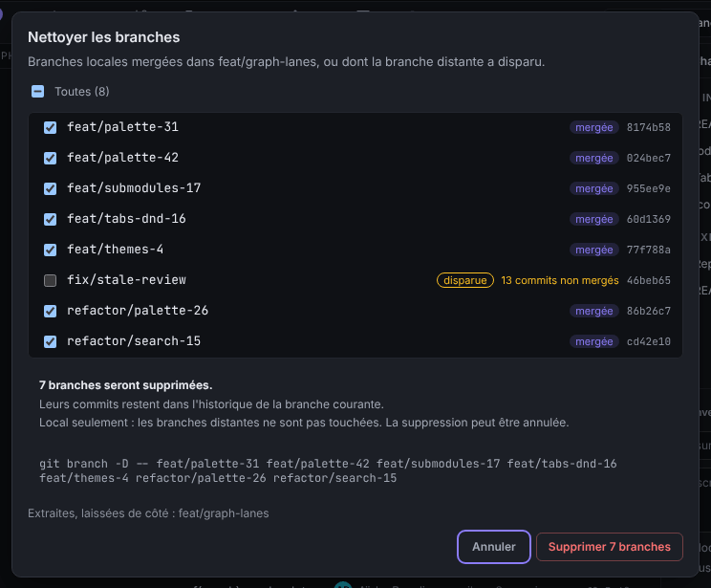Click Supprimer 7 branches button
The width and height of the screenshot is (711, 588).
point(610,547)
